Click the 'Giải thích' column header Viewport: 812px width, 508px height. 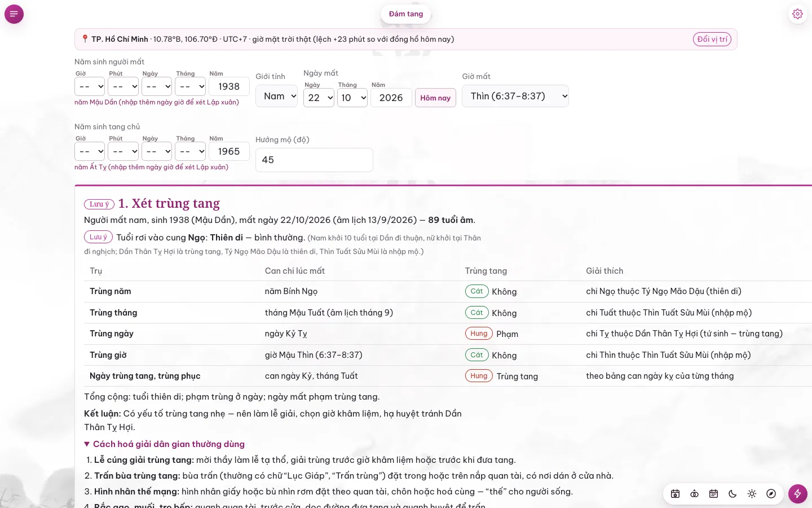click(604, 271)
